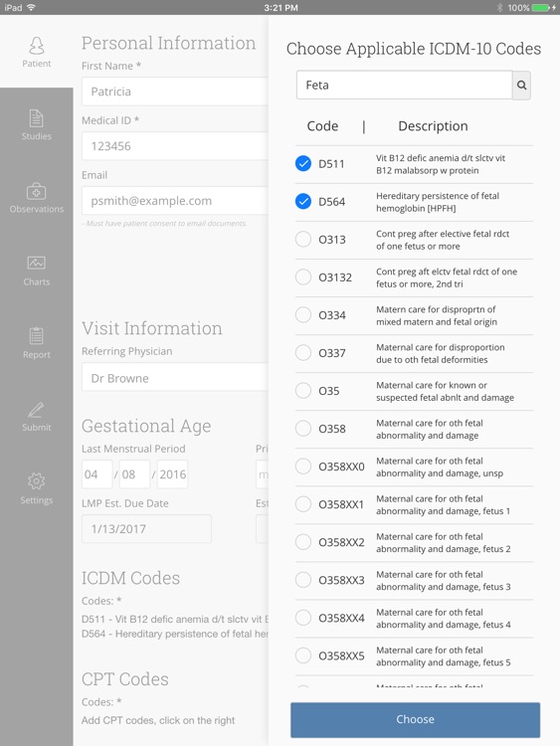Open the Patient section icon

click(37, 46)
